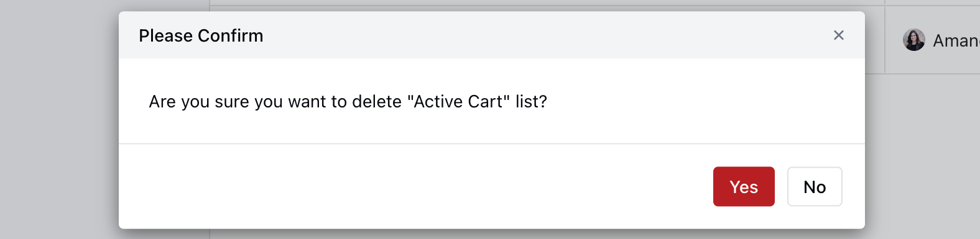Image resolution: width=980 pixels, height=239 pixels.
Task: Cancel deletion by choosing No
Action: click(815, 186)
